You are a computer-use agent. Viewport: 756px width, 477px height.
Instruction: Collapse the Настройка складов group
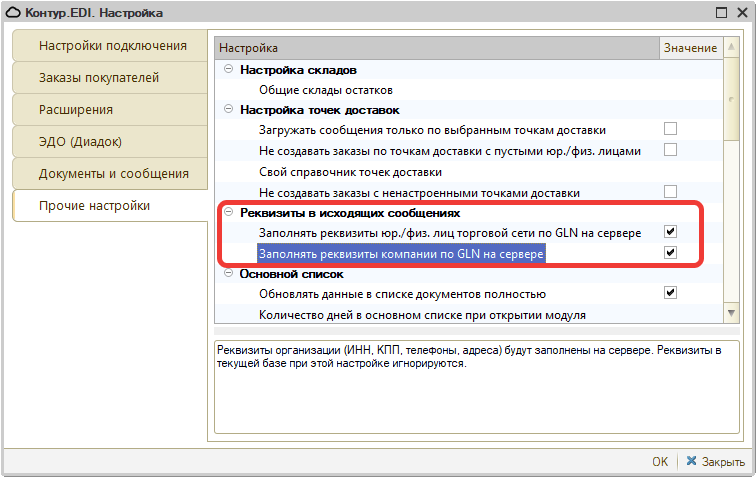coord(229,69)
